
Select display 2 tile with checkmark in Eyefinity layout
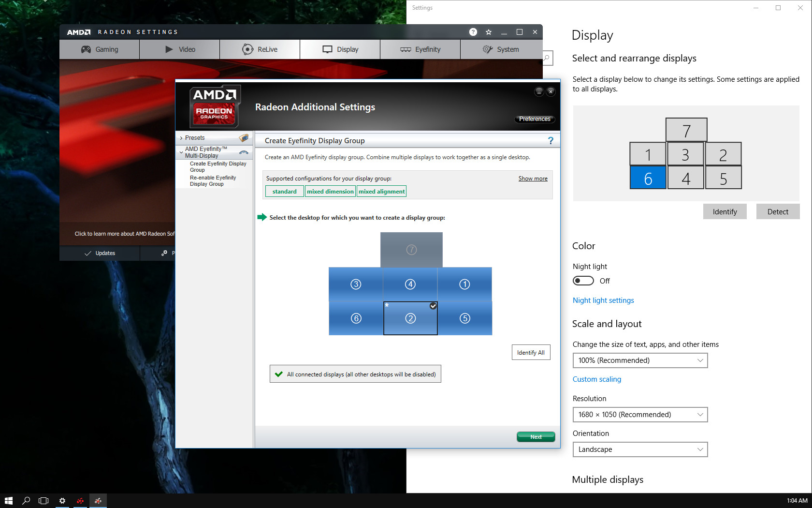point(410,318)
